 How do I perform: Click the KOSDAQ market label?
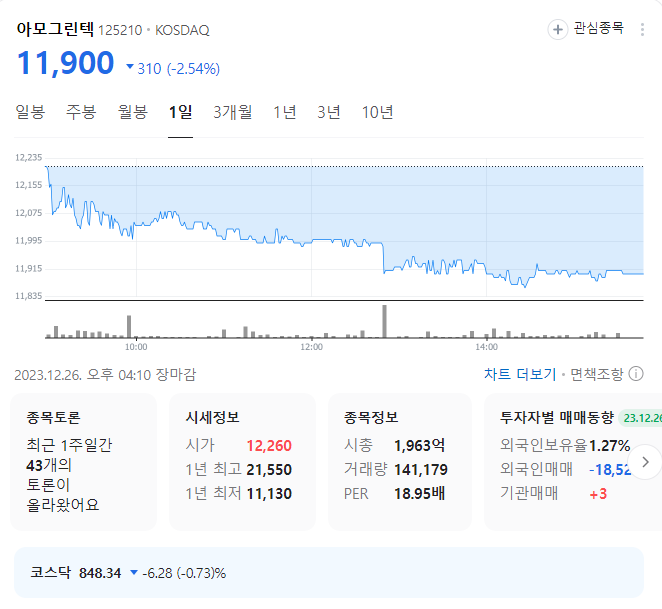tap(182, 30)
